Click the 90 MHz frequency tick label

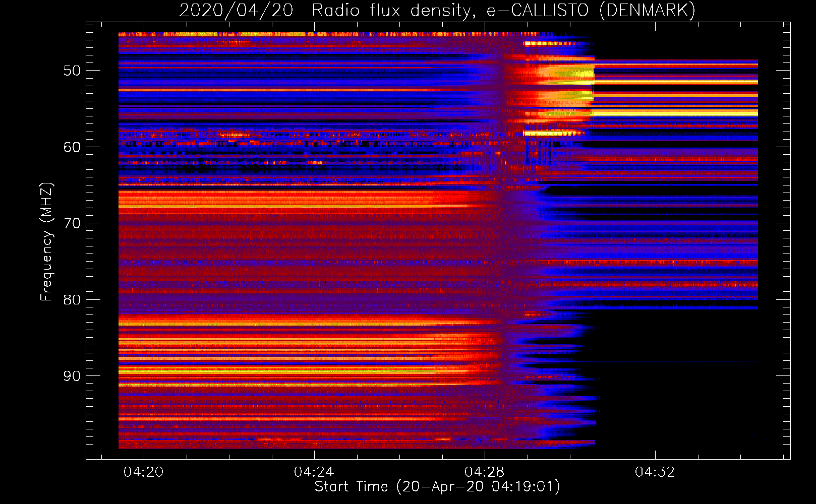pyautogui.click(x=72, y=376)
